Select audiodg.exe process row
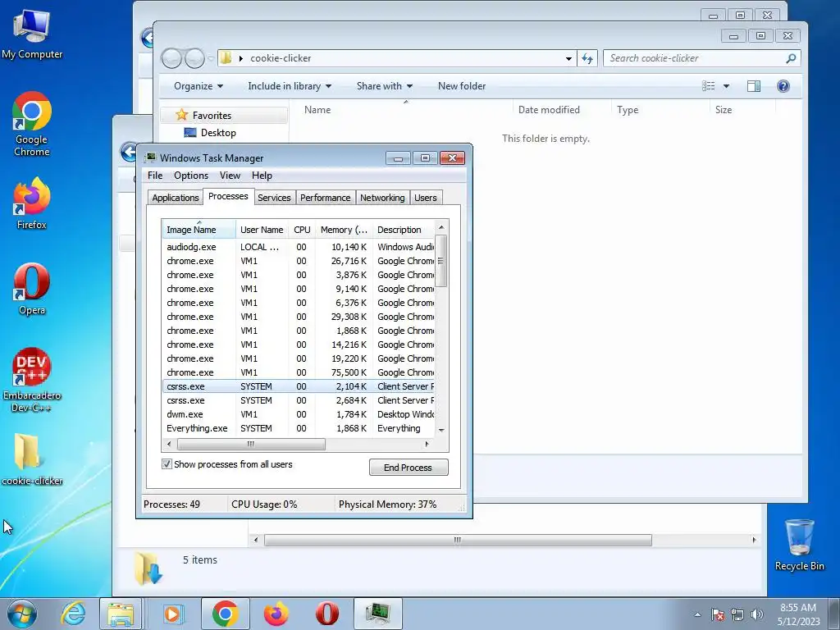 coord(298,247)
